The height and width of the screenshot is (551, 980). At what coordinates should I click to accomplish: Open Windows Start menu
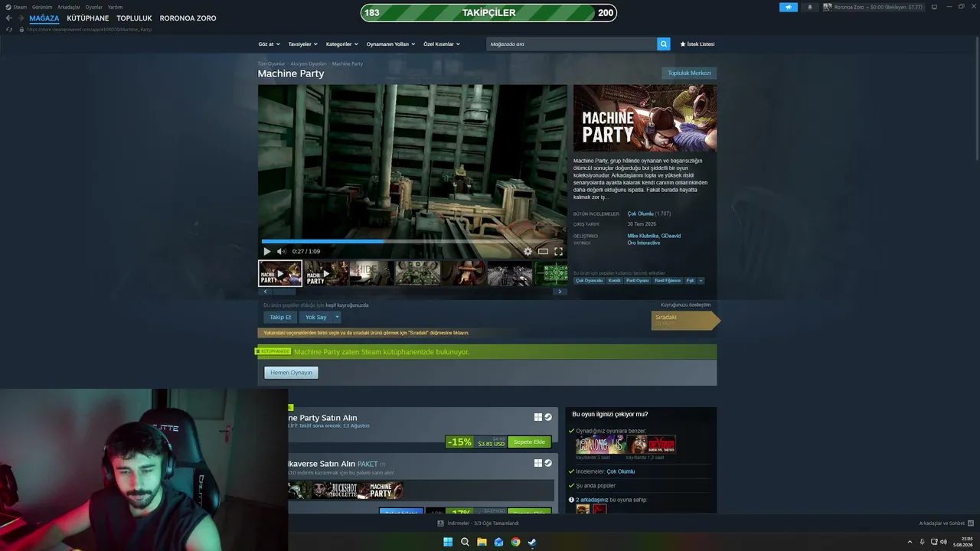[x=448, y=543]
